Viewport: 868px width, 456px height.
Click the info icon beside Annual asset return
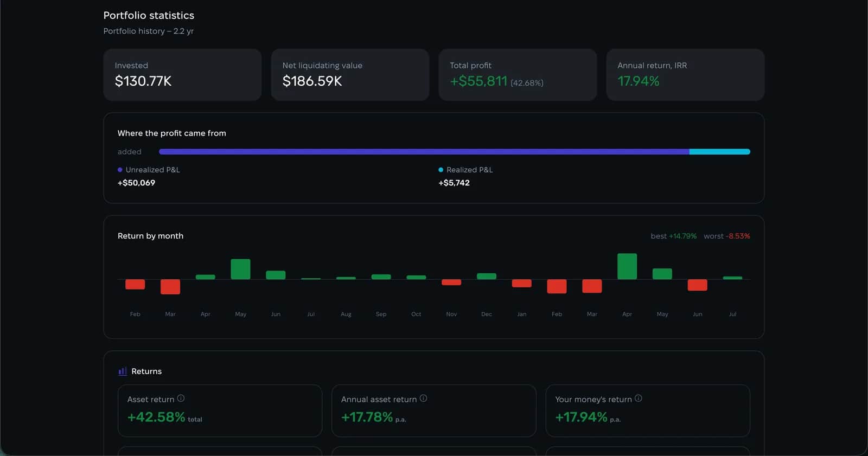[423, 399]
